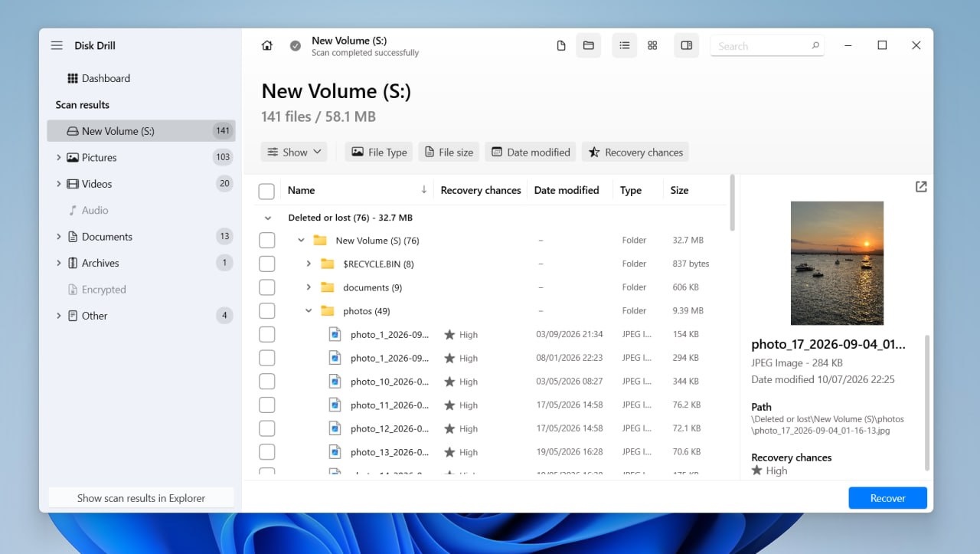980x554 pixels.
Task: Click JPEG icon of photo_10_2026-0... file
Action: click(x=335, y=381)
